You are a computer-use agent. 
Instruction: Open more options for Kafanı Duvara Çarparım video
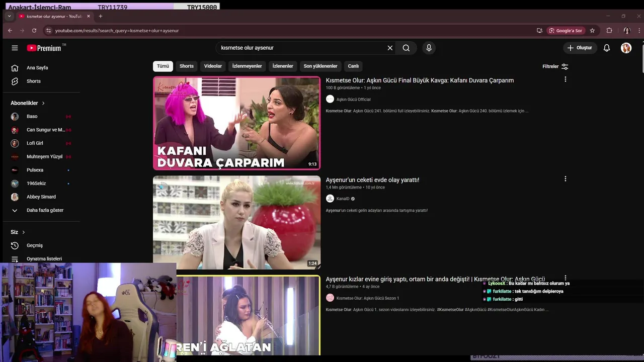[x=566, y=79]
